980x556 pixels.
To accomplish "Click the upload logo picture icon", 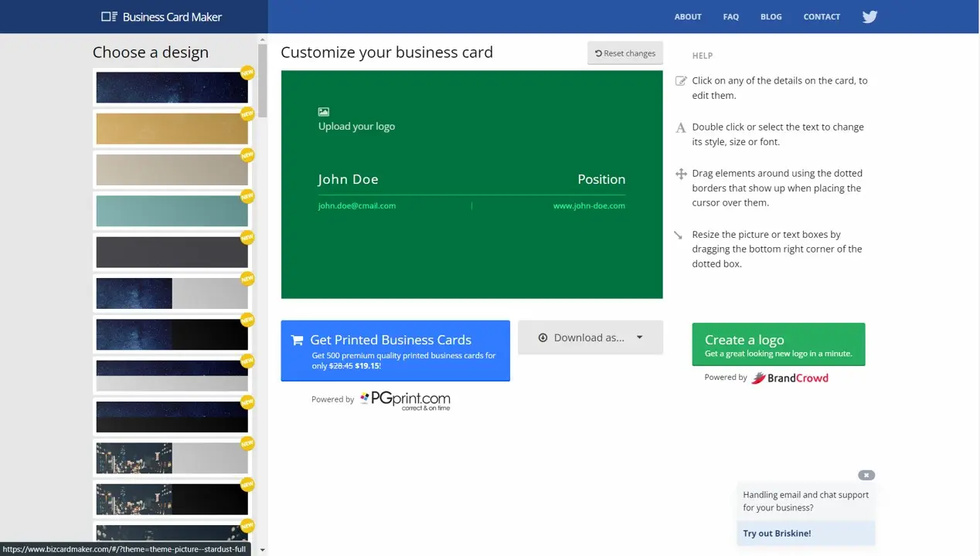I will click(x=324, y=112).
